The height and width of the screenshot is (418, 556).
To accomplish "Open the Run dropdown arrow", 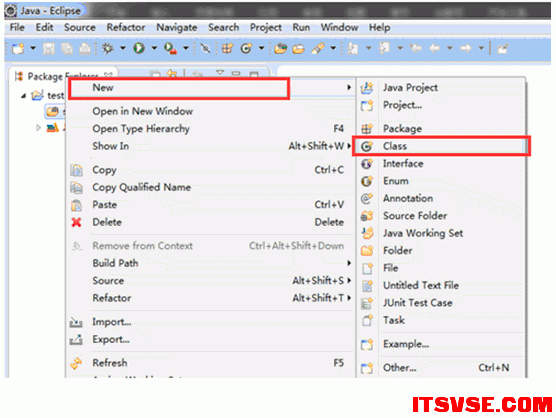I will 154,48.
